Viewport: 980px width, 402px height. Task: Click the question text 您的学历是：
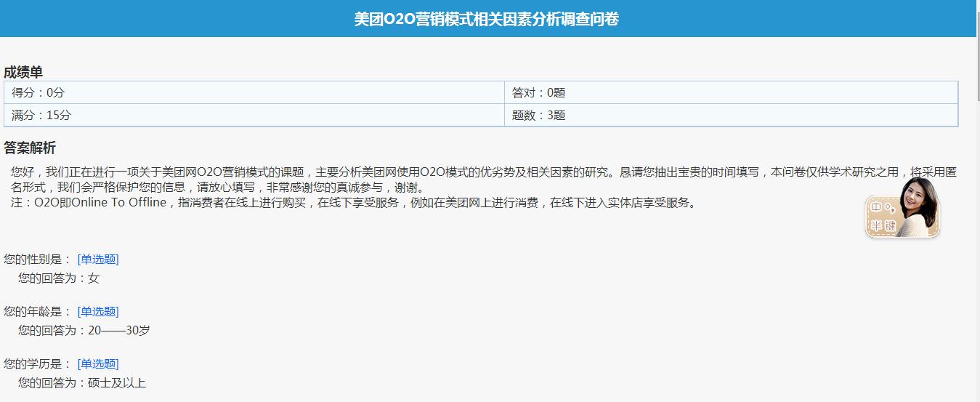point(39,364)
